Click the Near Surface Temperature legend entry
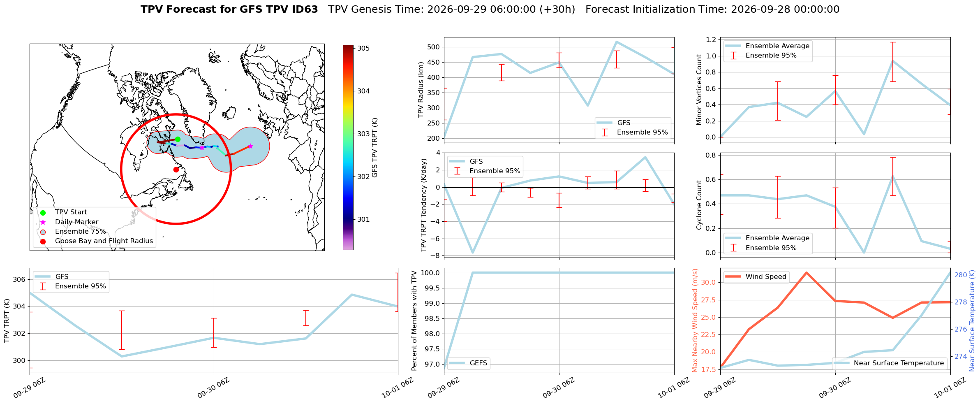This screenshot has width=980, height=404. click(x=889, y=363)
